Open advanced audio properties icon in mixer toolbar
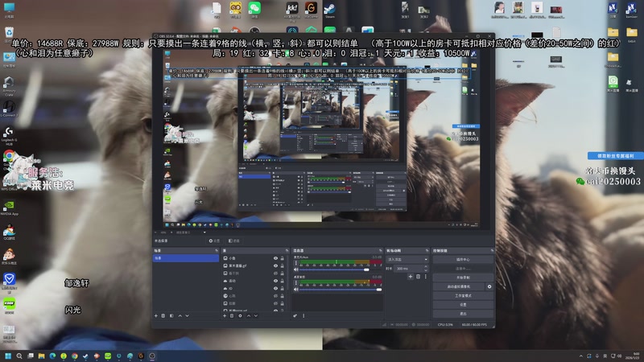The height and width of the screenshot is (362, 644). tap(295, 315)
